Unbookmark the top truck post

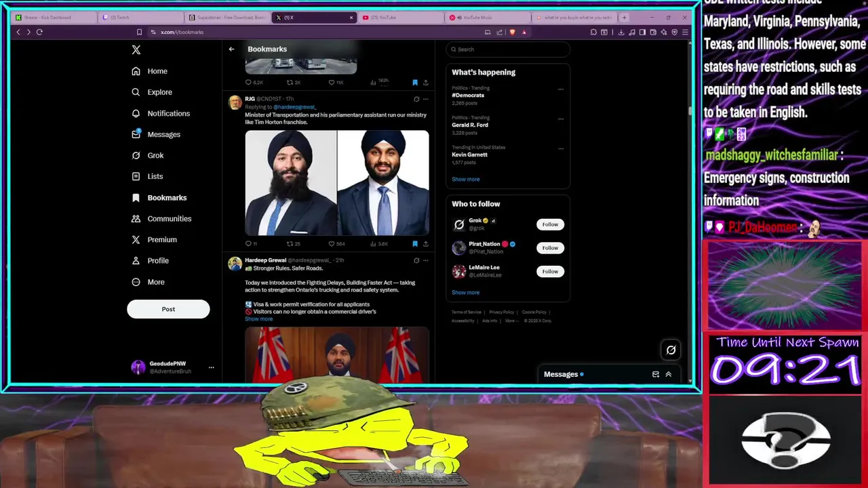point(415,83)
